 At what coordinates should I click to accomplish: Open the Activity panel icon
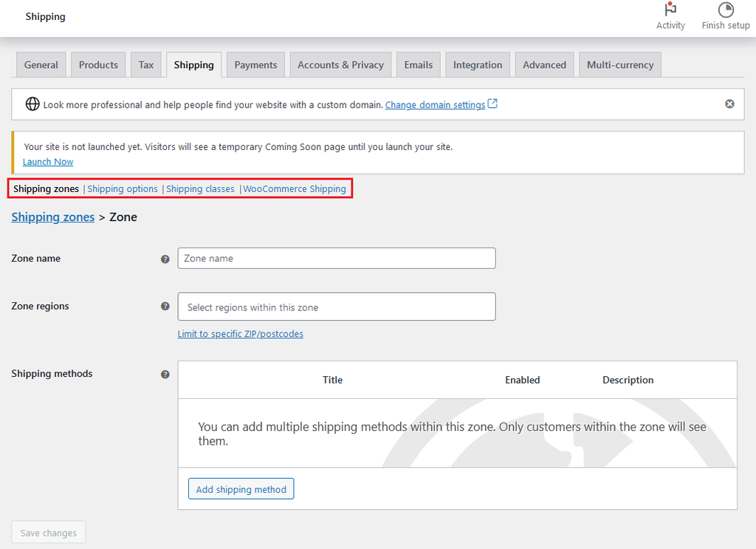point(670,10)
